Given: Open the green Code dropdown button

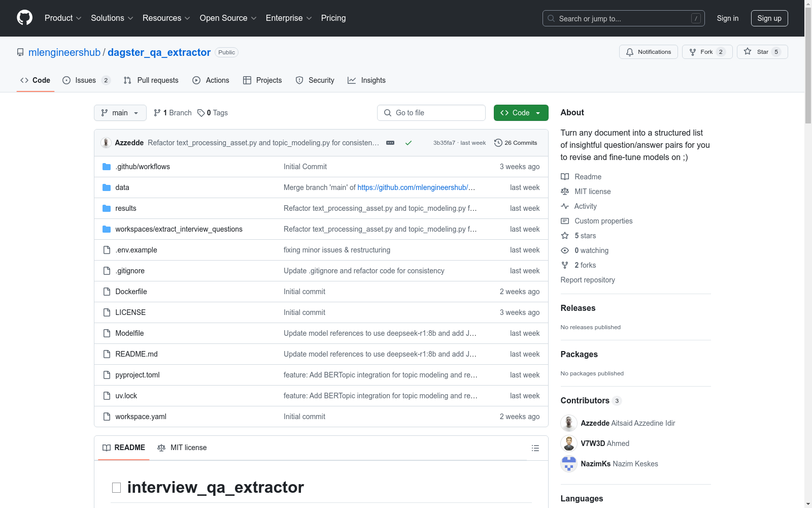Looking at the screenshot, I should pyautogui.click(x=521, y=113).
